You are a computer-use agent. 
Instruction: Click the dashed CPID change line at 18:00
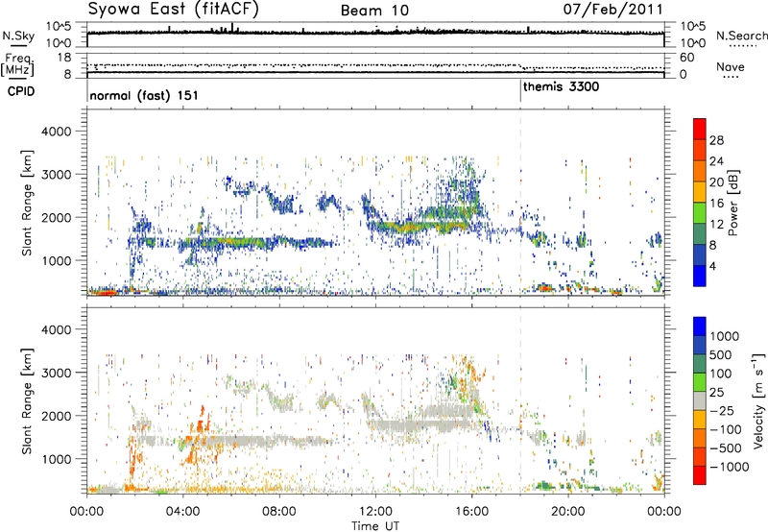pyautogui.click(x=520, y=206)
